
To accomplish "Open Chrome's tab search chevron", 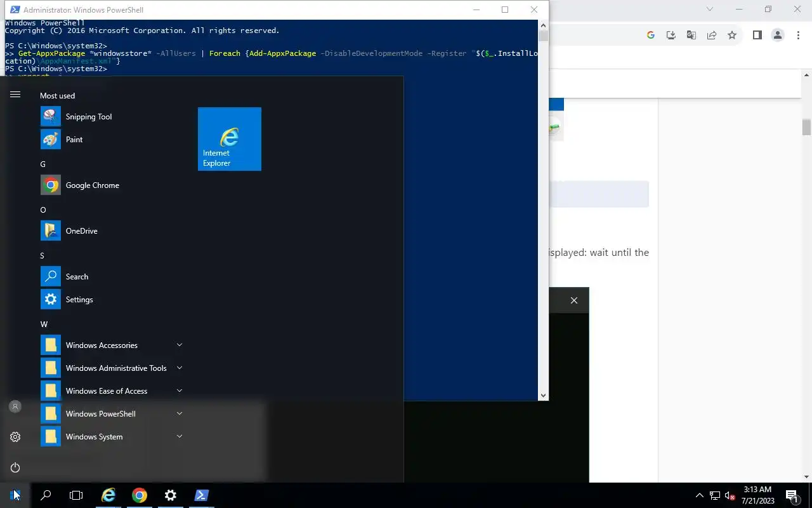I will pyautogui.click(x=710, y=10).
